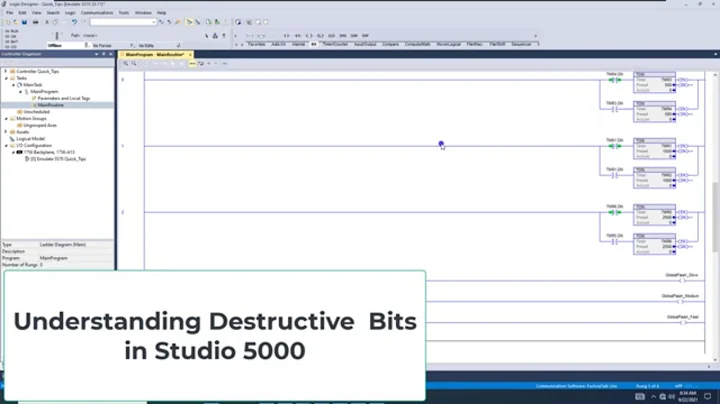Collapse the Tasks folder in organizer
Screen dimensions: 720x404
pyautogui.click(x=6, y=78)
